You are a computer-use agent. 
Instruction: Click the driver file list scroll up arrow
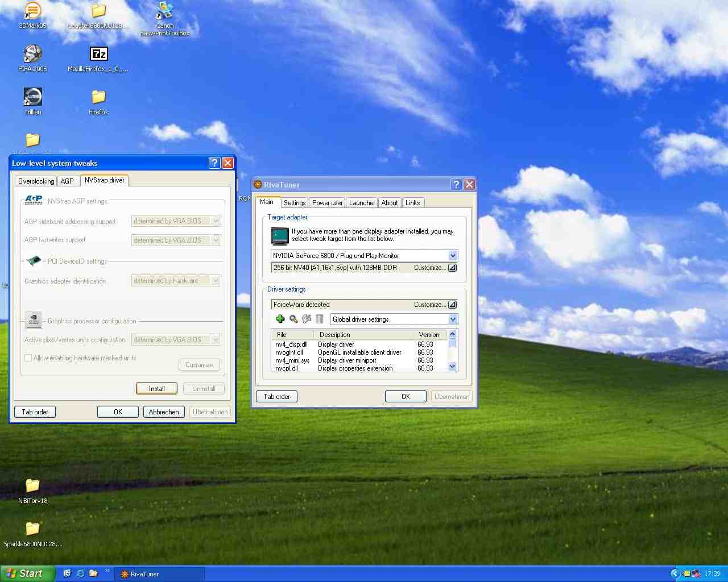[453, 334]
